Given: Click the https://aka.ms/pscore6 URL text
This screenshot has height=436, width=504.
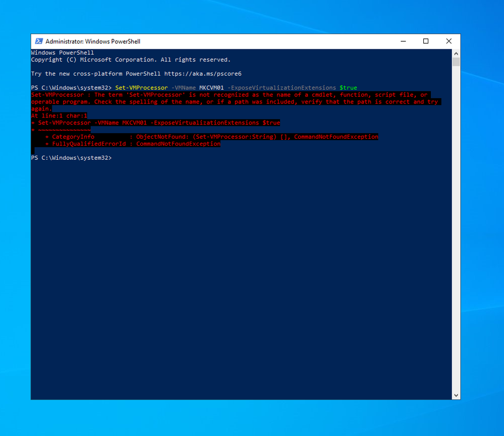Looking at the screenshot, I should 203,74.
